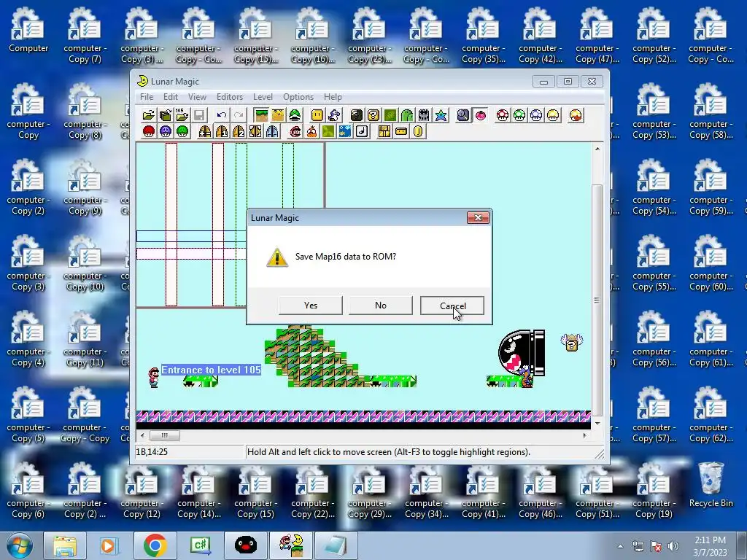Close the Save Map16 dialog with X
This screenshot has width=747, height=560.
pos(479,217)
